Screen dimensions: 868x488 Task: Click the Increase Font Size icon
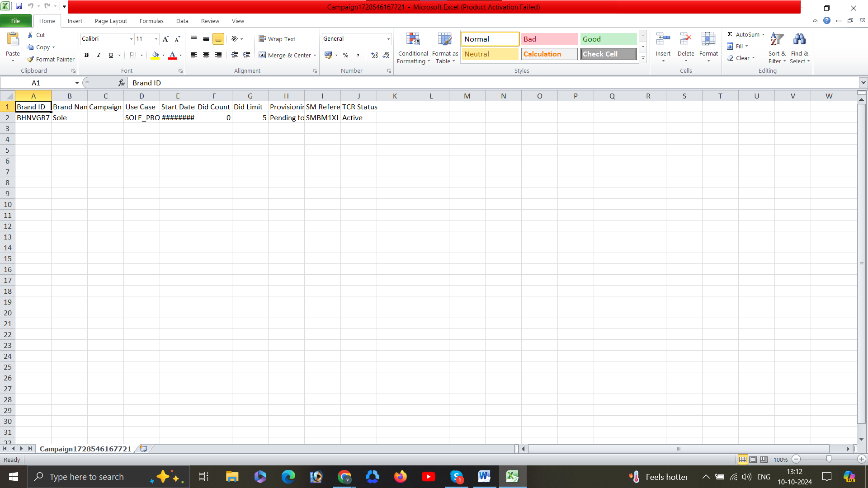166,39
